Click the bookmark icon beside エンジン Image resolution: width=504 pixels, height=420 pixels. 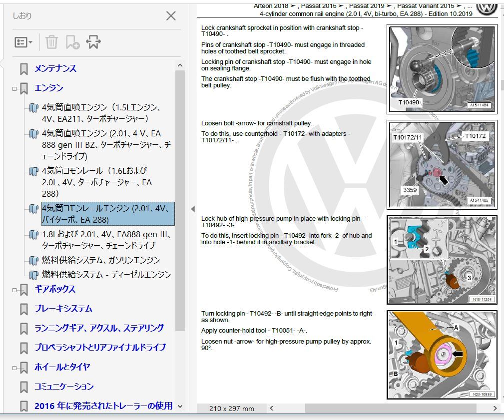(x=24, y=89)
